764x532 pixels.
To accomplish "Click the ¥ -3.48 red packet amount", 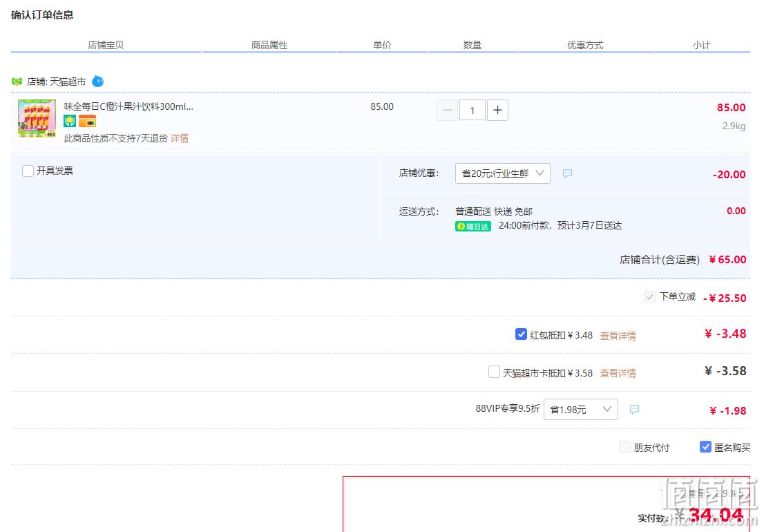I will pos(725,334).
